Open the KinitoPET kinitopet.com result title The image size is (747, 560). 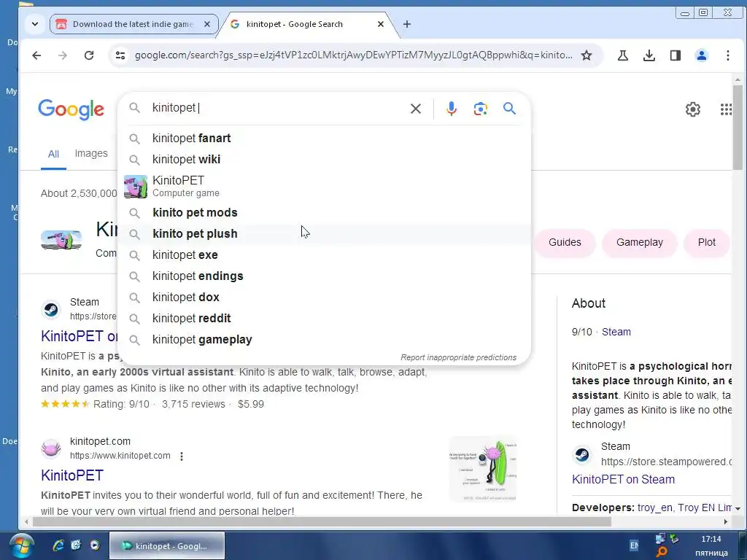(72, 475)
